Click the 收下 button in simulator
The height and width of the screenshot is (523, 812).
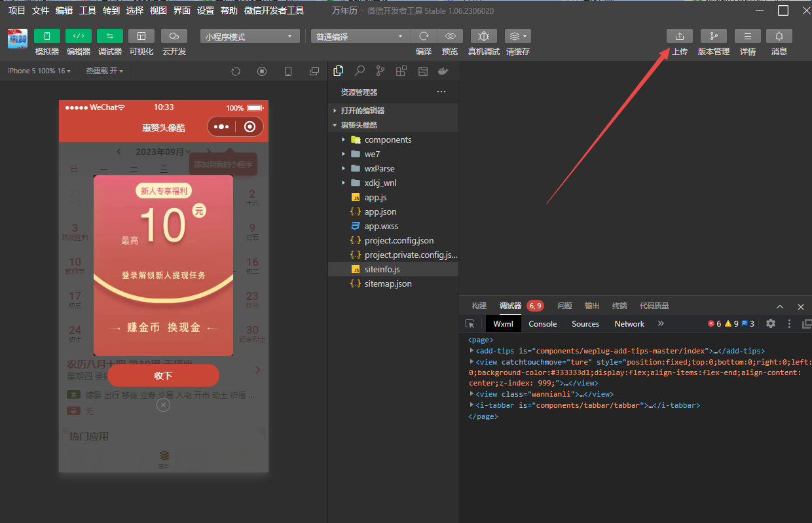click(x=163, y=376)
